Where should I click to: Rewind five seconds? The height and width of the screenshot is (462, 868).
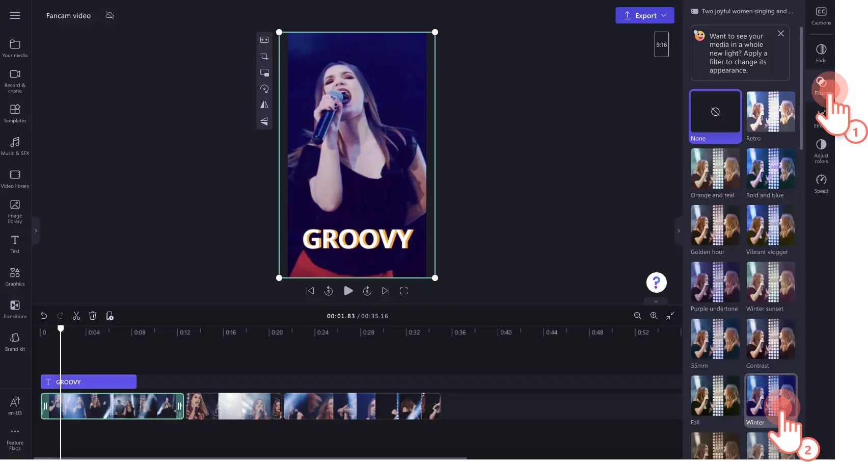[x=329, y=291]
